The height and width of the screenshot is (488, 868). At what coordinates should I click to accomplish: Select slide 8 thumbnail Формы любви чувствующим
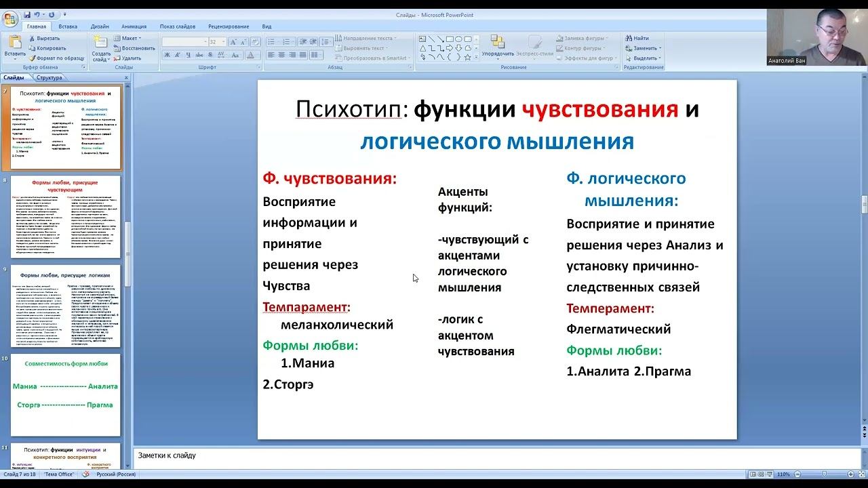(66, 217)
